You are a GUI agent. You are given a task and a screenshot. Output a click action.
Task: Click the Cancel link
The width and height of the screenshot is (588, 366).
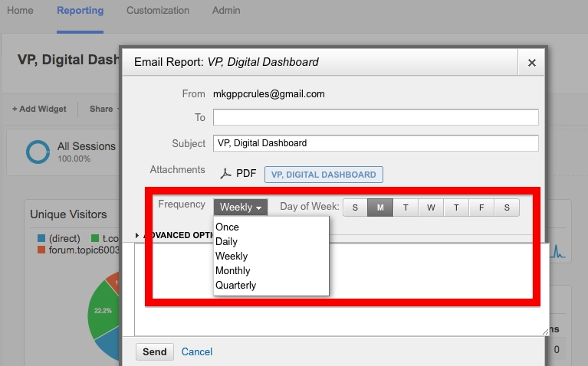pyautogui.click(x=197, y=351)
